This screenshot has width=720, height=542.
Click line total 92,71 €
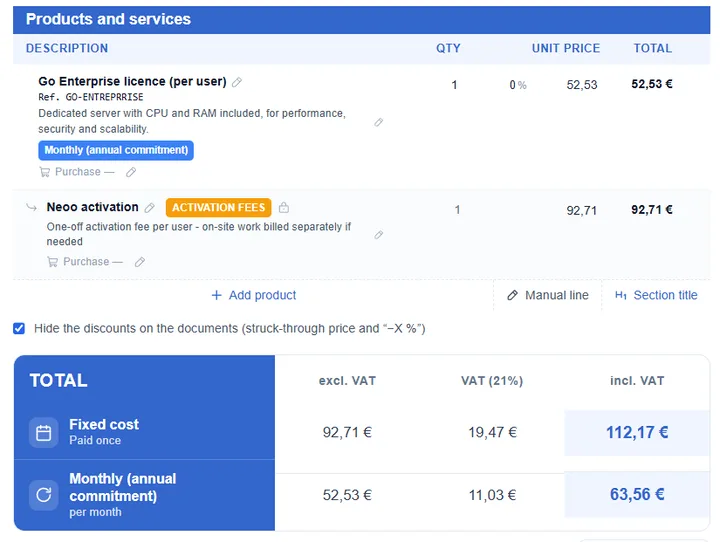click(x=652, y=210)
